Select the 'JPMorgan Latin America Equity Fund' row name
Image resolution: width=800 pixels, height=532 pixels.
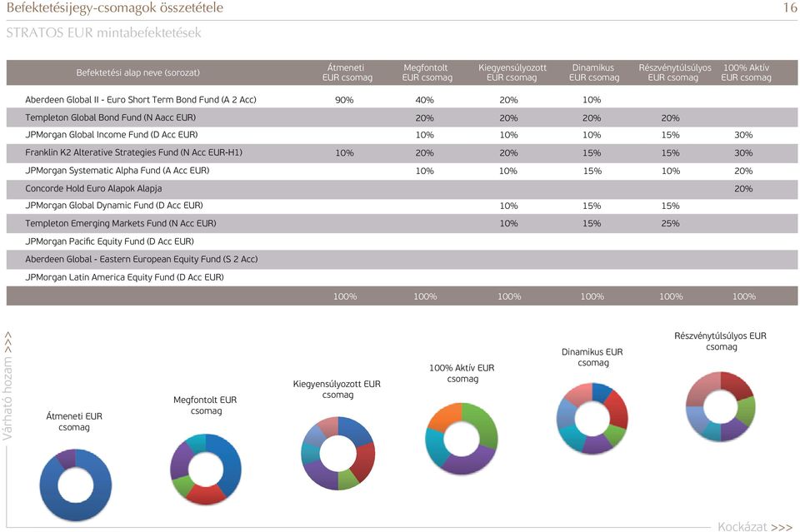[124, 277]
